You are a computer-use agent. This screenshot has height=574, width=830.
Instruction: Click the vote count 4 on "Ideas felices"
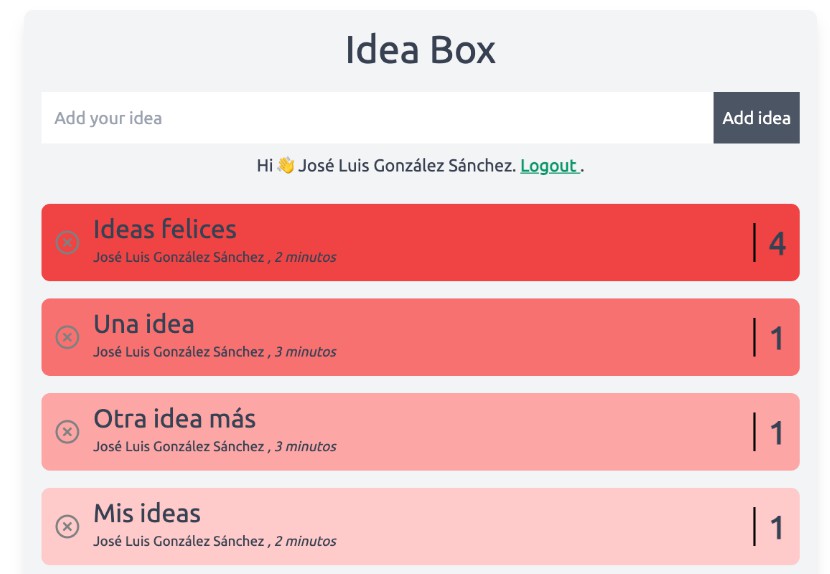pos(777,243)
